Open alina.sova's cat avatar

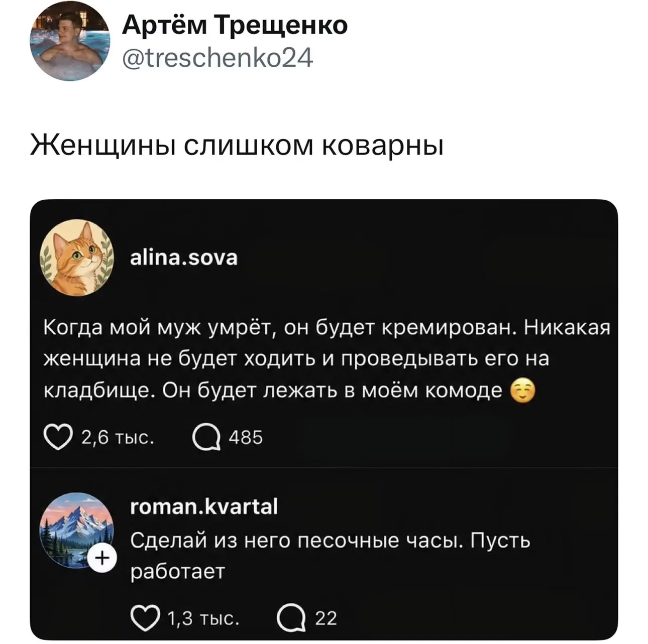pos(77,257)
